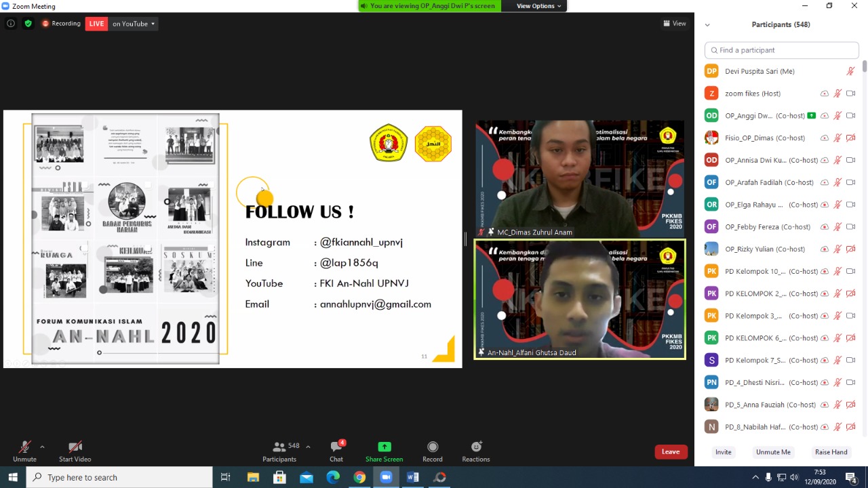Viewport: 868px width, 488px height.
Task: Click the Share Screen icon
Action: coord(384,447)
